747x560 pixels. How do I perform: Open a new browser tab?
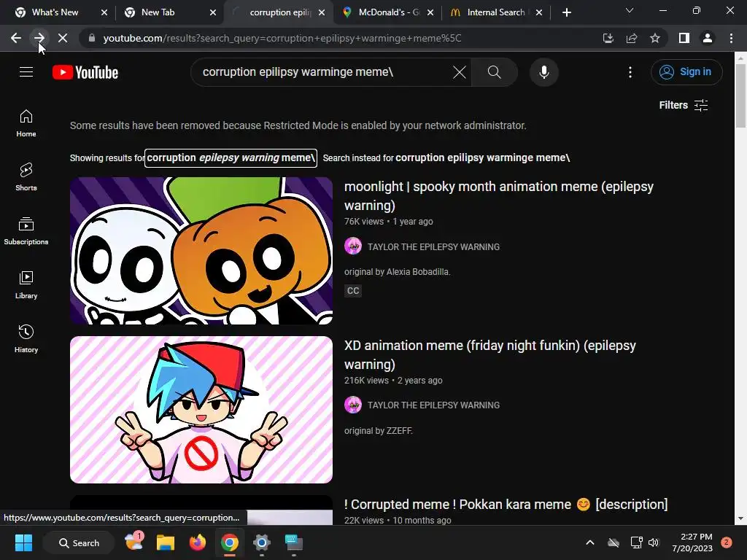566,13
